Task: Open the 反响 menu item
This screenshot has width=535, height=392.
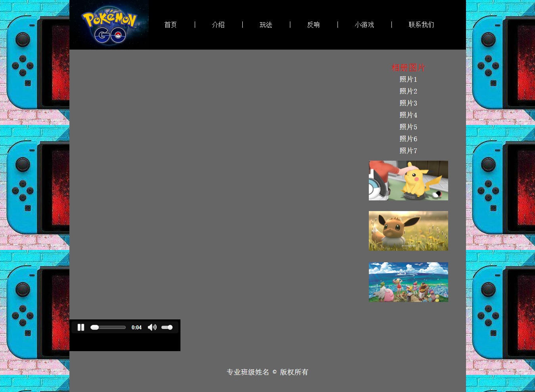Action: pos(313,25)
